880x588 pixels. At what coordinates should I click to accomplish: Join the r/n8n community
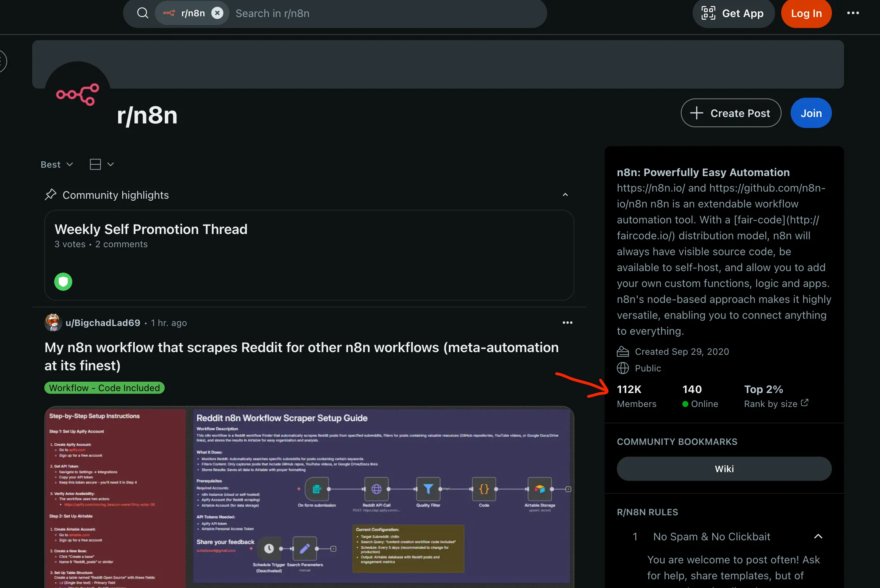point(811,113)
